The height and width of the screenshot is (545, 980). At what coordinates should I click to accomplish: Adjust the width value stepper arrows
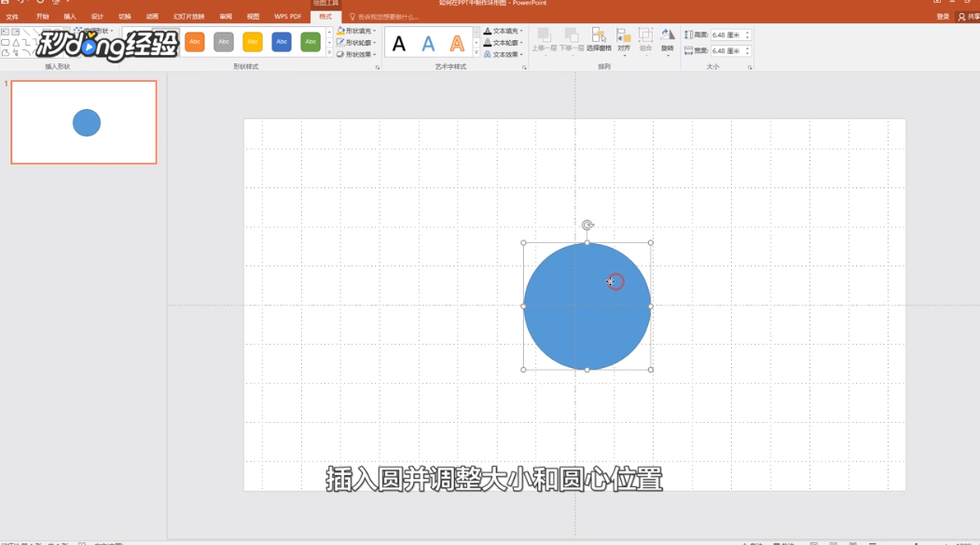pos(748,50)
